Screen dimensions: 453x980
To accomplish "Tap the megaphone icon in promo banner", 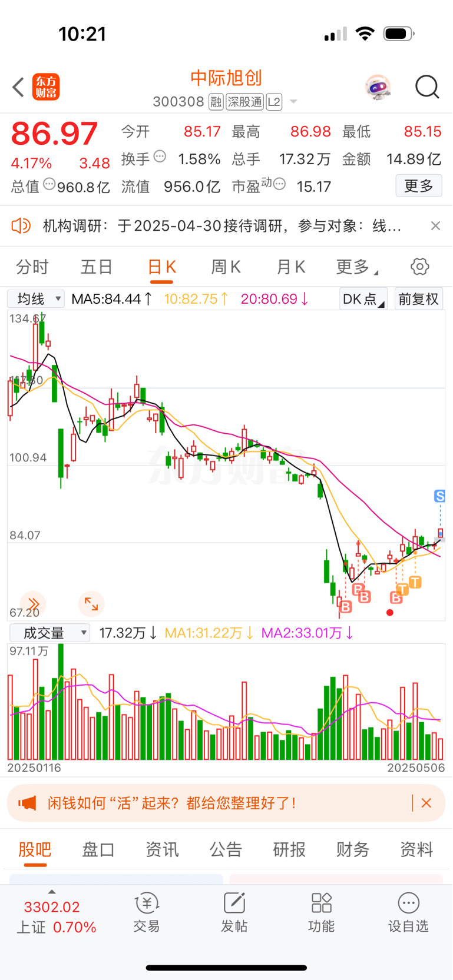I will tap(27, 803).
